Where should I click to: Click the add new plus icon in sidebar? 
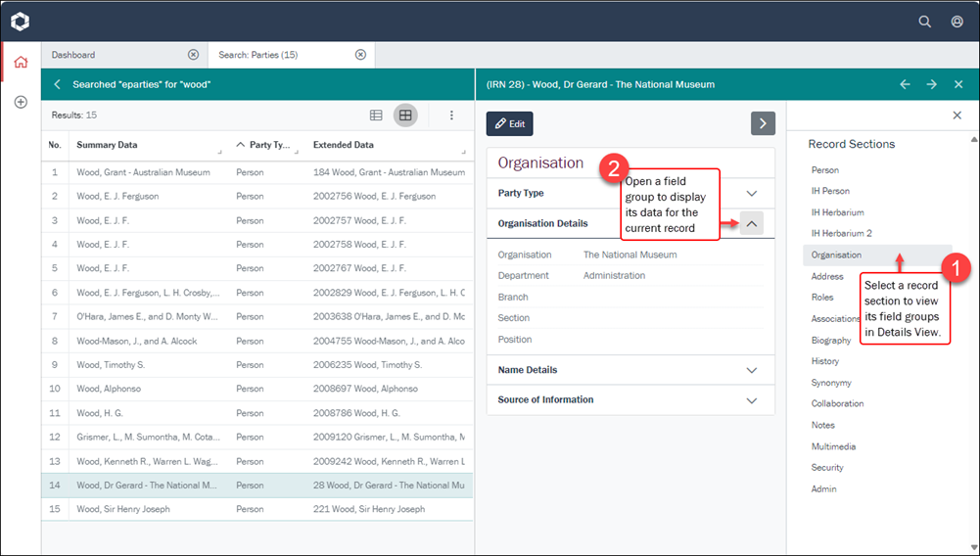pyautogui.click(x=21, y=102)
